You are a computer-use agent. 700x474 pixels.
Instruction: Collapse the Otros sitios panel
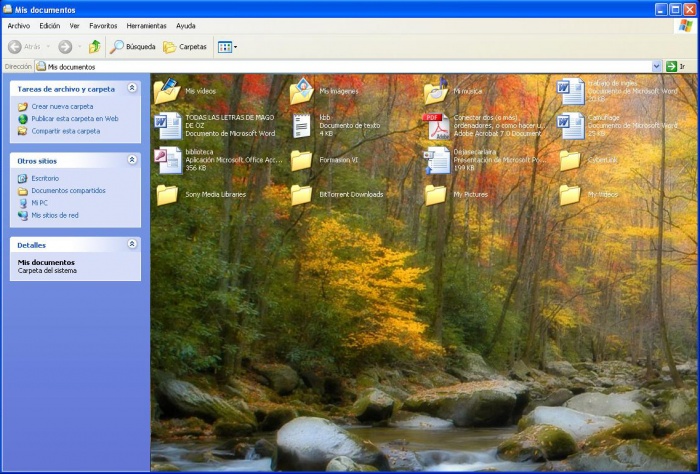[x=132, y=159]
